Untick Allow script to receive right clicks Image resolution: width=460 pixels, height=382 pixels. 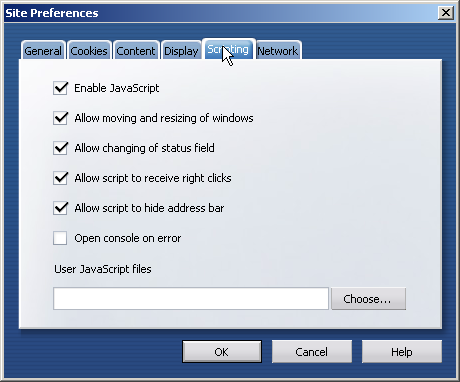60,178
